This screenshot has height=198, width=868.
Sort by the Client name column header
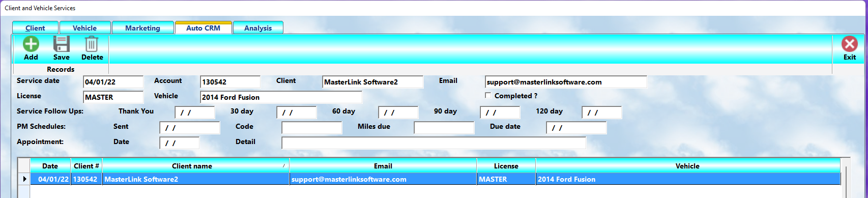click(x=196, y=166)
